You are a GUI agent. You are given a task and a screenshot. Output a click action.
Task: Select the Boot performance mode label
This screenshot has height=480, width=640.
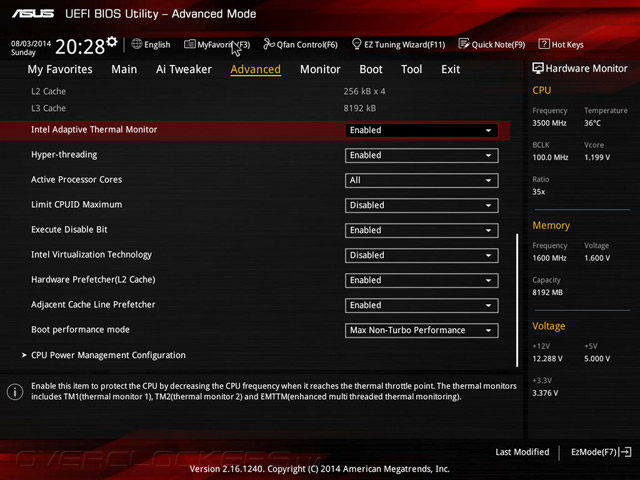[80, 329]
